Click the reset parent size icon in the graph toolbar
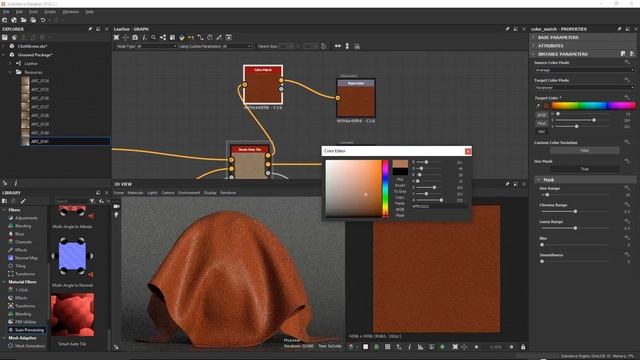640x360 pixels. (x=323, y=46)
